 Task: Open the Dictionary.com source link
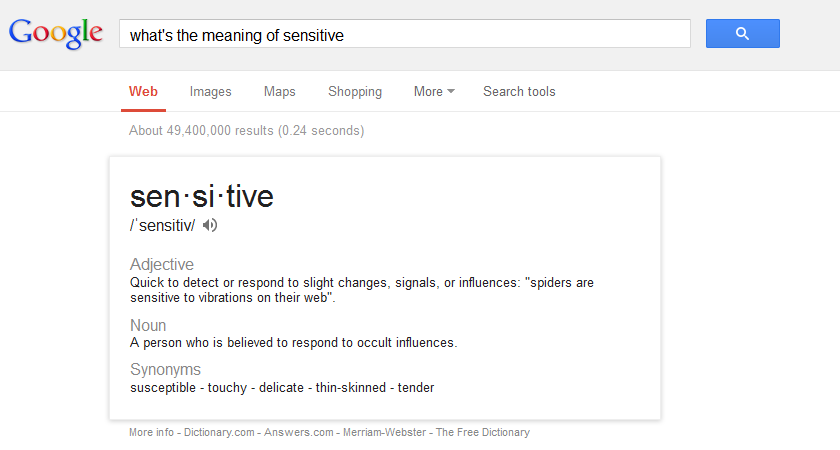(x=220, y=433)
